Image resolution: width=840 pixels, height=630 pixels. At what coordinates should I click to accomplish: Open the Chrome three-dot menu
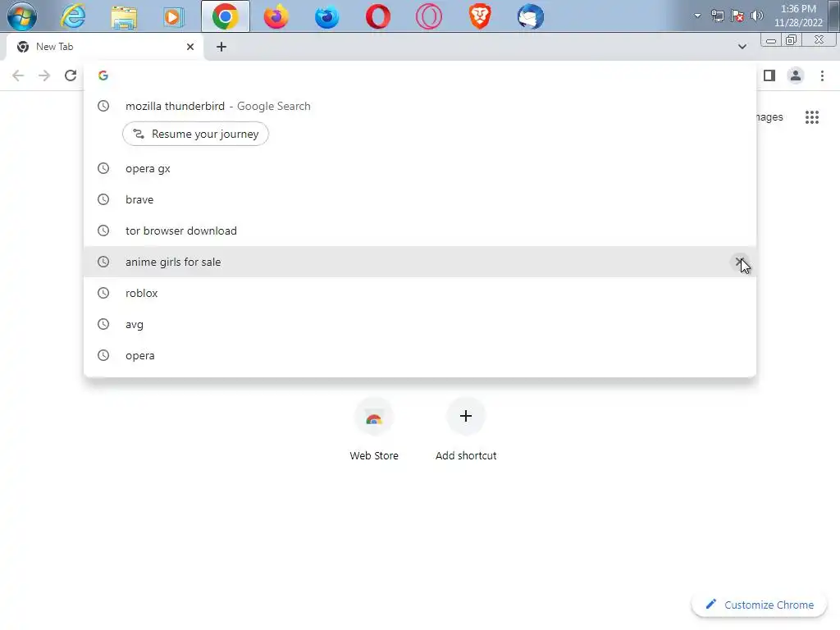(x=822, y=75)
